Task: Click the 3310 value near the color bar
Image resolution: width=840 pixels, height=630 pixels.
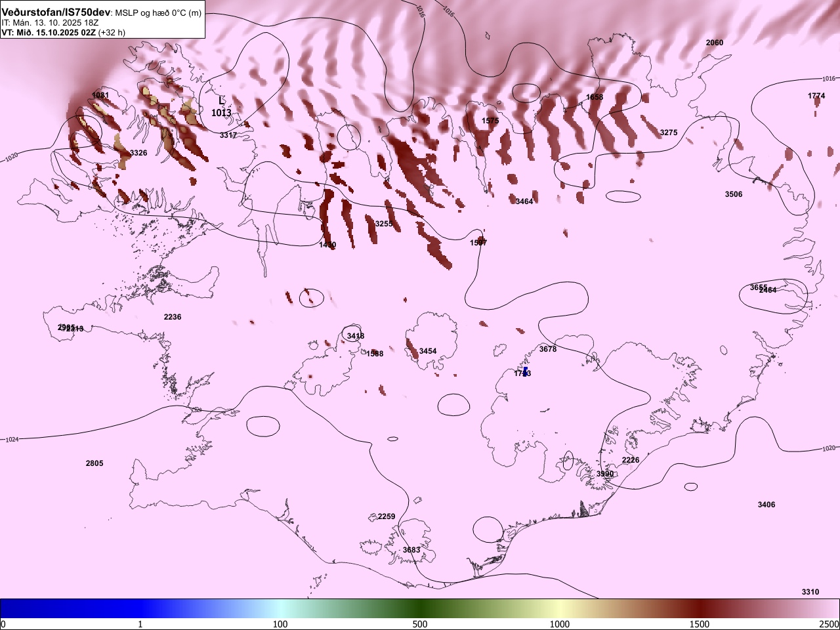Action: (810, 592)
